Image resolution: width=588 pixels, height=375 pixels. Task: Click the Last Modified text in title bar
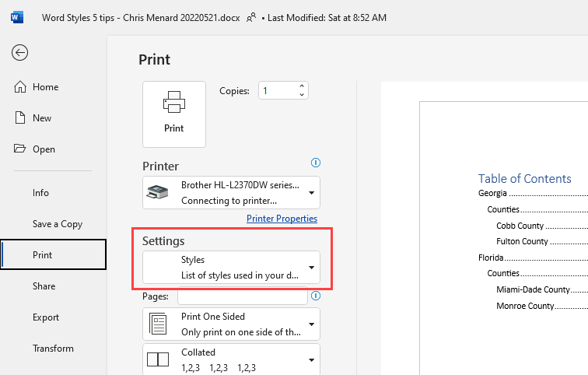(327, 18)
